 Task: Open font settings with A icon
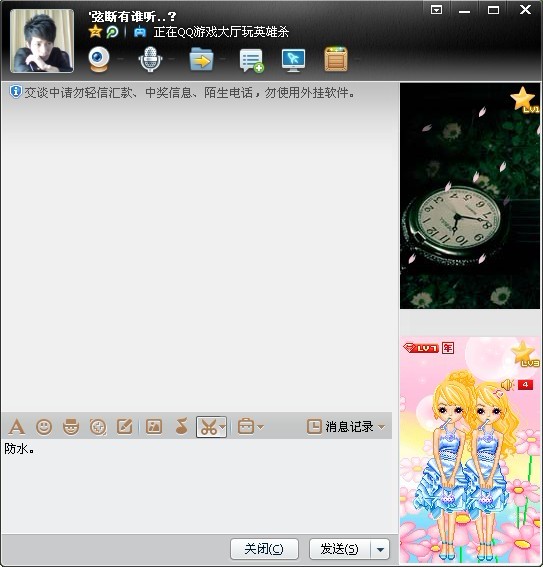point(17,427)
